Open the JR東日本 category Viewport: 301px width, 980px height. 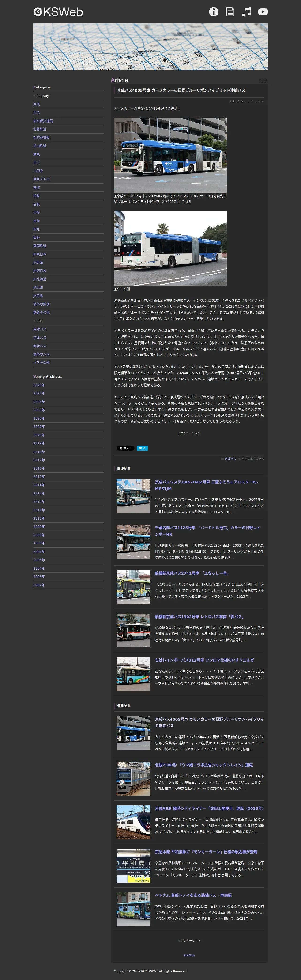coord(40,254)
